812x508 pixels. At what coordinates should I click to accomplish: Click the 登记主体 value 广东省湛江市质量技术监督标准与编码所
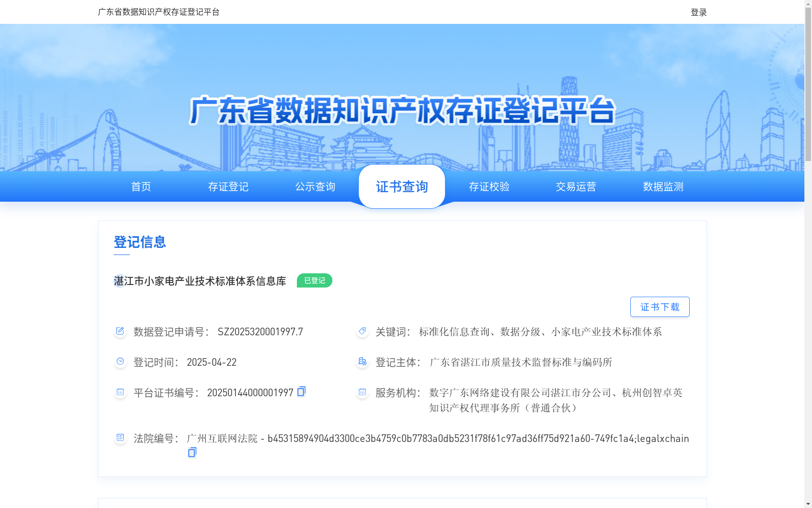point(521,362)
